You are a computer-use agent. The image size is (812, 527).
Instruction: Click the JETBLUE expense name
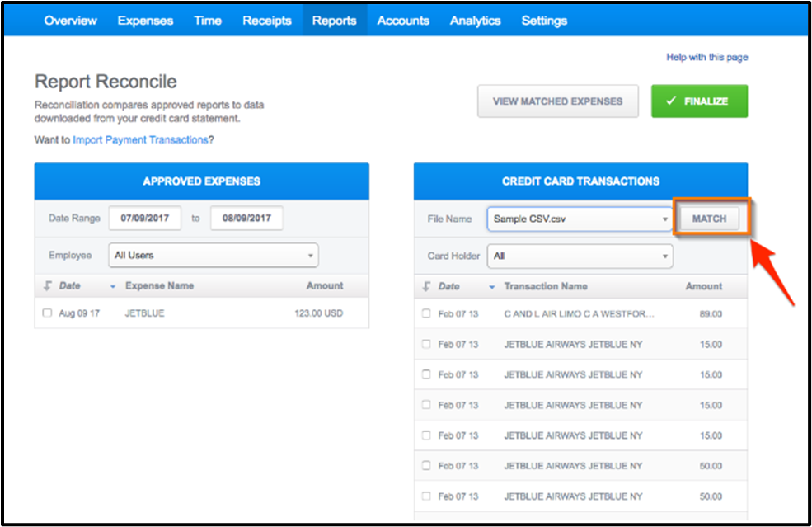click(144, 313)
